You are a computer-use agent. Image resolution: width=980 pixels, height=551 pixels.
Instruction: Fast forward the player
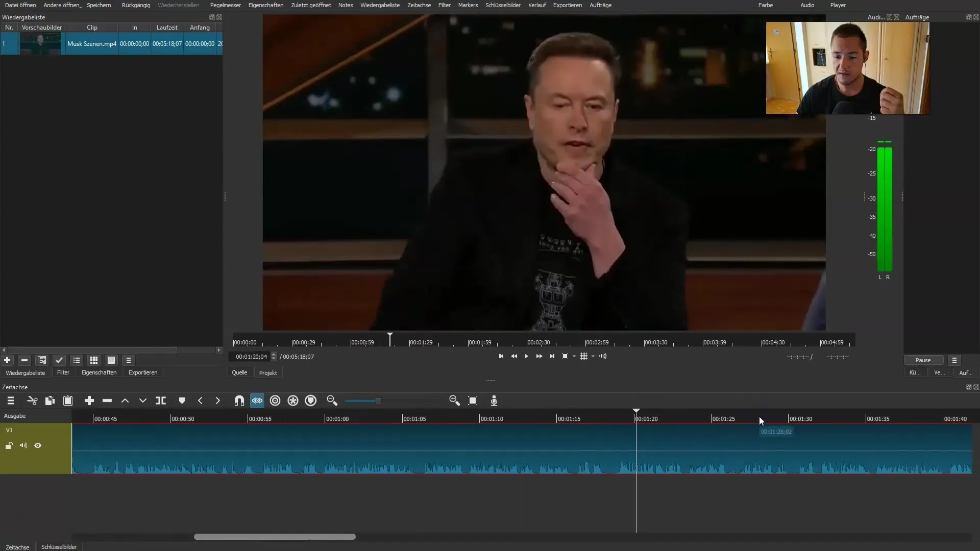coord(539,357)
